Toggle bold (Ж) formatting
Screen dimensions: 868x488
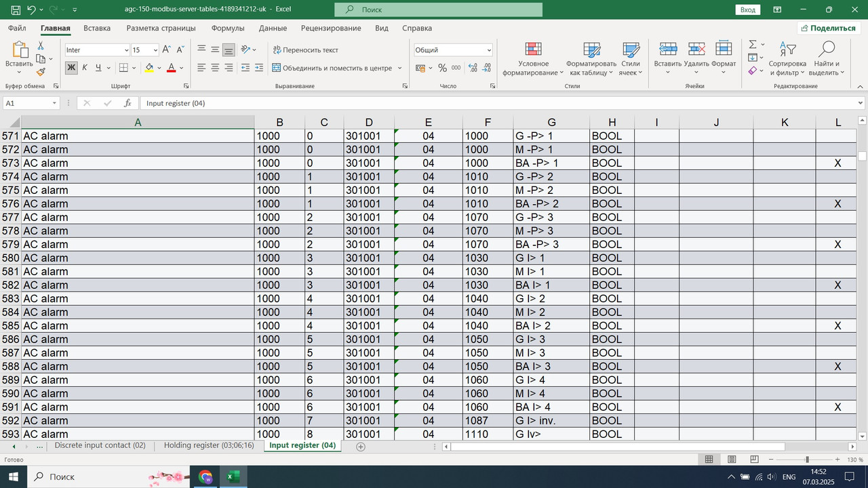point(71,68)
